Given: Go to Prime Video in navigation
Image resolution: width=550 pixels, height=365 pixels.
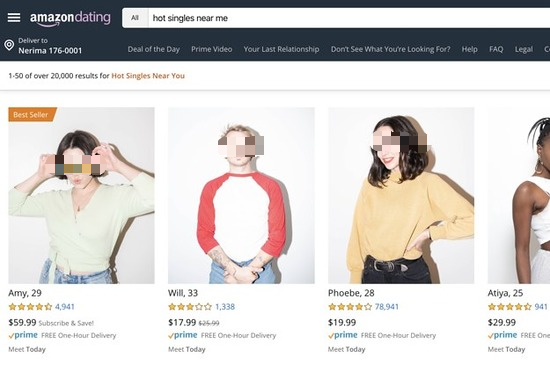Looking at the screenshot, I should 212,49.
